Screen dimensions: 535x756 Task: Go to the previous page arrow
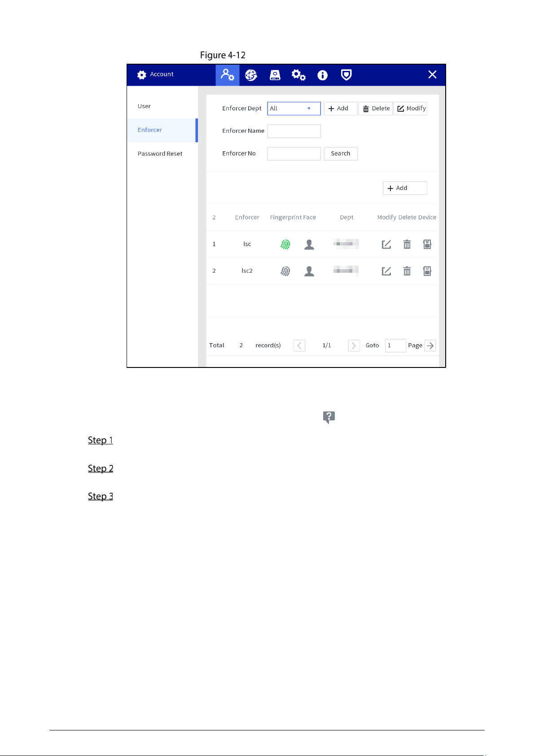coord(299,345)
